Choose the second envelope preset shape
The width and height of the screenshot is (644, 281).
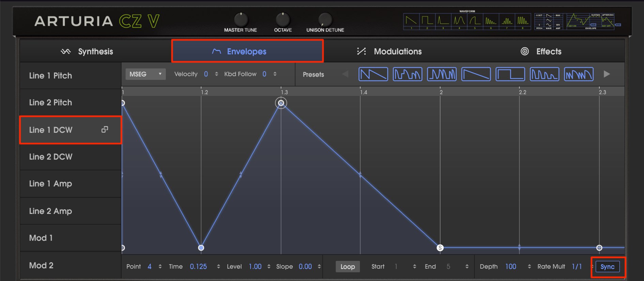click(x=408, y=74)
